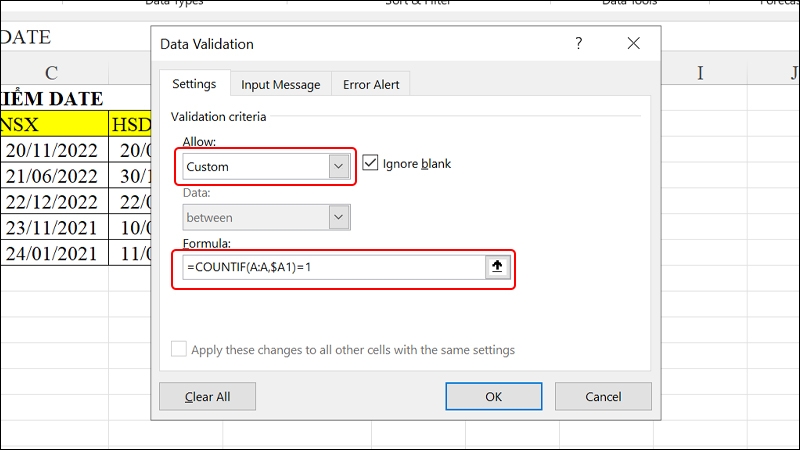The image size is (800, 450).
Task: Click the OK button
Action: (493, 396)
